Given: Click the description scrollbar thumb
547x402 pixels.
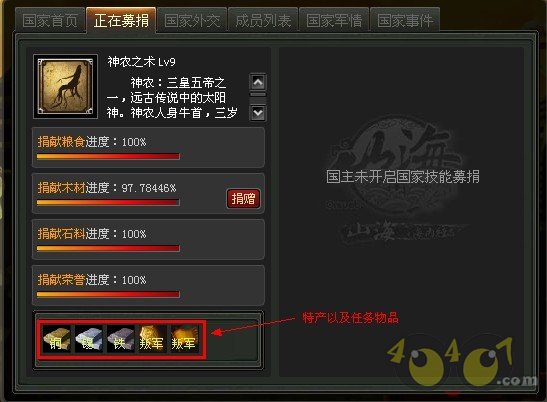Looking at the screenshot, I should [258, 94].
